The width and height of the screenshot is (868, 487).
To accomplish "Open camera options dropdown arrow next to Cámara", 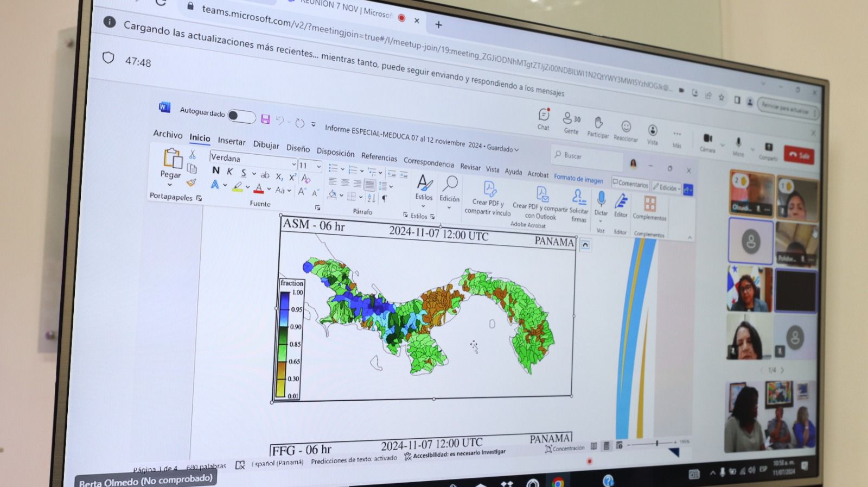I will click(x=723, y=145).
